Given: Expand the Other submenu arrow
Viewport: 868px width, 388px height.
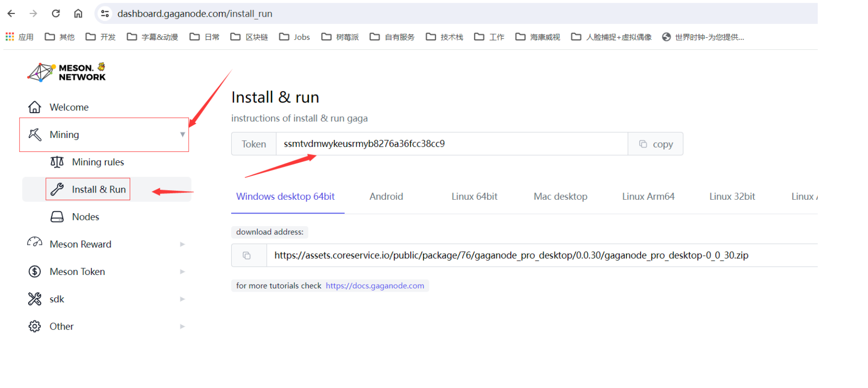Looking at the screenshot, I should [182, 326].
